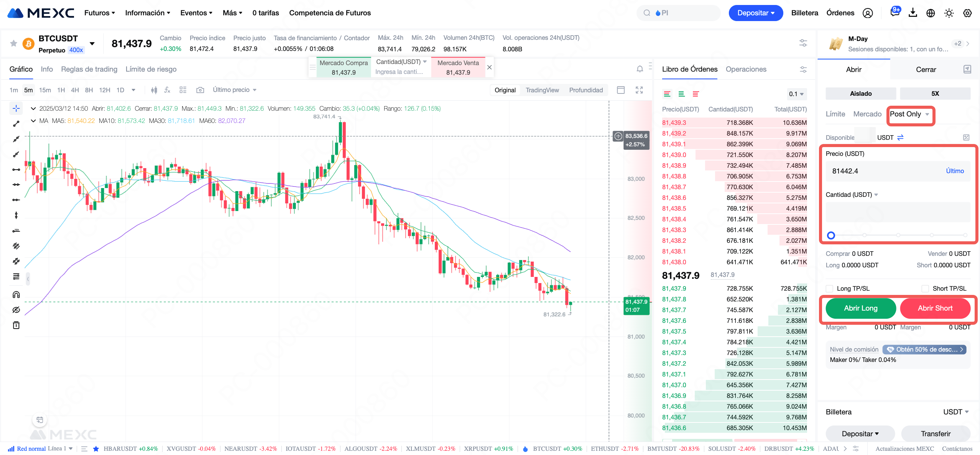
Task: Open Billetera USDT currency dropdown
Action: point(956,412)
